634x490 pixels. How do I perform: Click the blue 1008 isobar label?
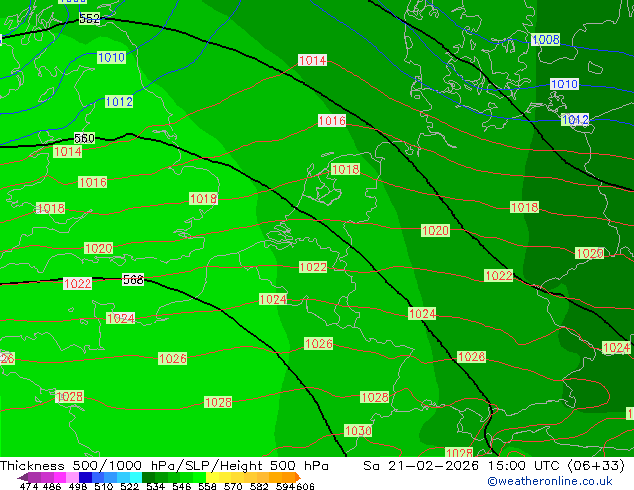(545, 40)
